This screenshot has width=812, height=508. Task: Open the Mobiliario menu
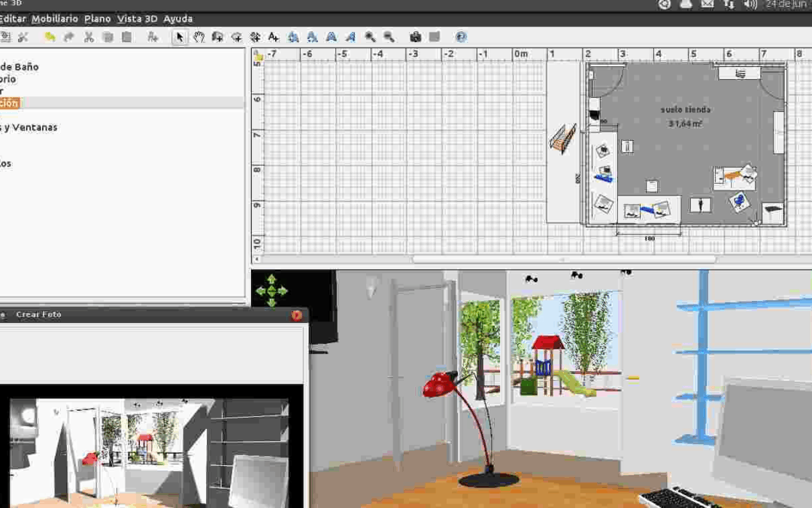click(54, 19)
